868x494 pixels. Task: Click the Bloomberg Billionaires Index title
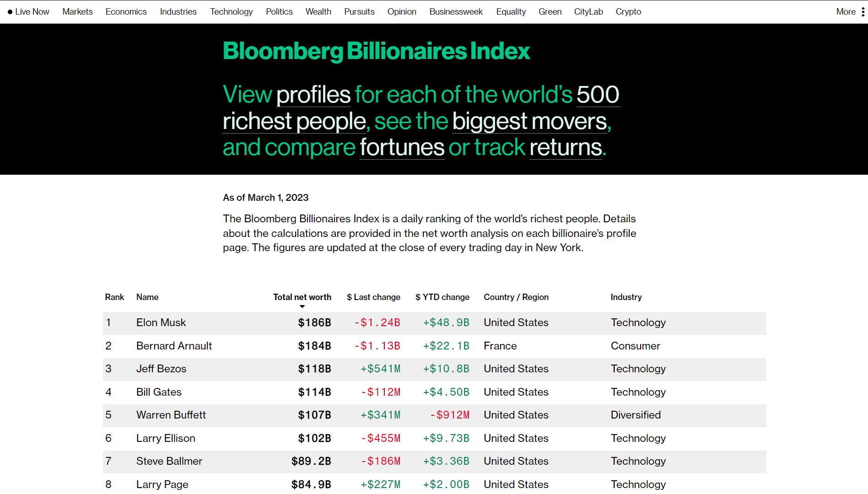point(376,51)
